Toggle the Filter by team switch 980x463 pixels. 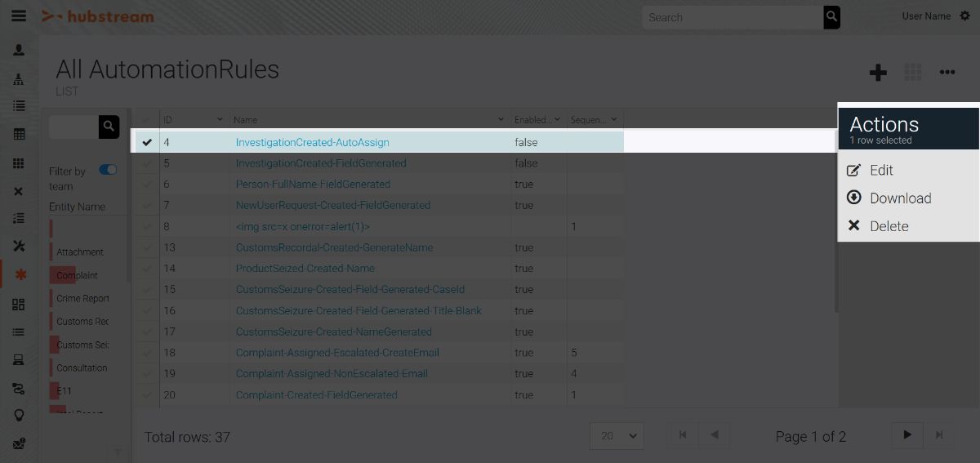(108, 170)
